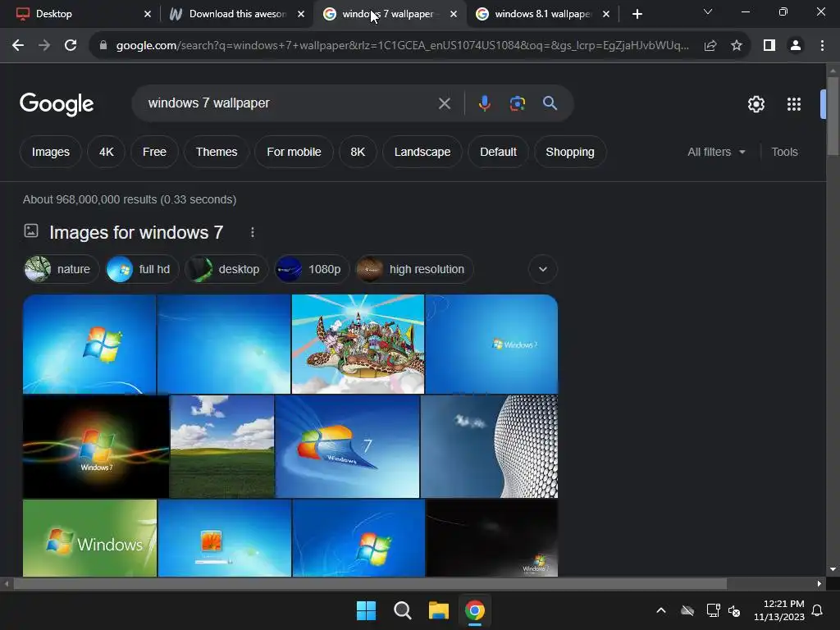
Task: Click the horizontal scrollbar at bottom
Action: pyautogui.click(x=370, y=583)
